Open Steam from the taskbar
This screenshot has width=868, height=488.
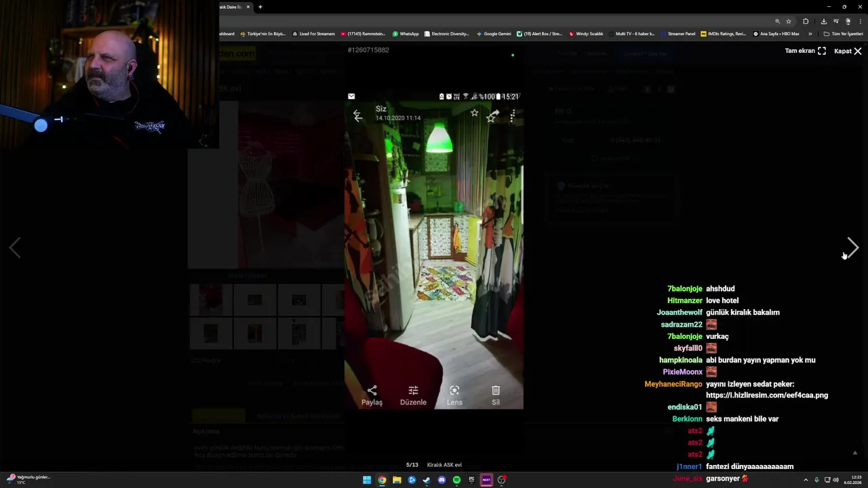427,480
